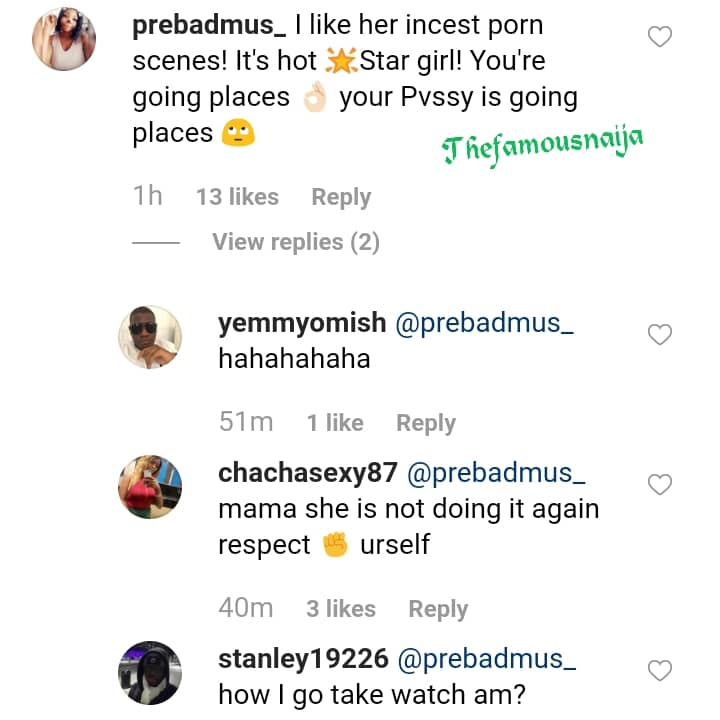This screenshot has height=720, width=720.
Task: Tap stanley19226's profile avatar
Action: 151,672
